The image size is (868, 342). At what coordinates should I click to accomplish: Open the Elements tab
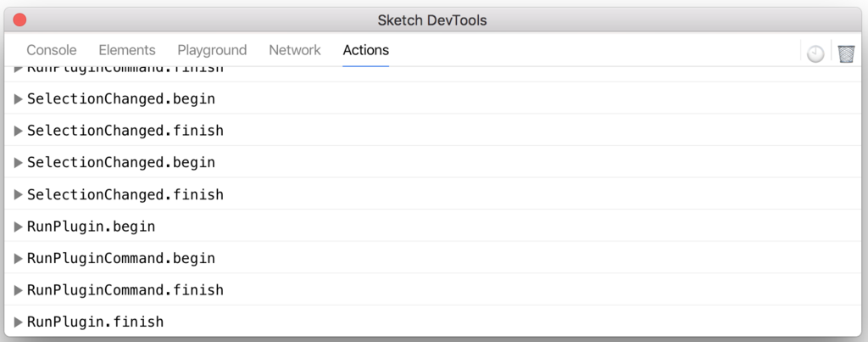tap(127, 50)
